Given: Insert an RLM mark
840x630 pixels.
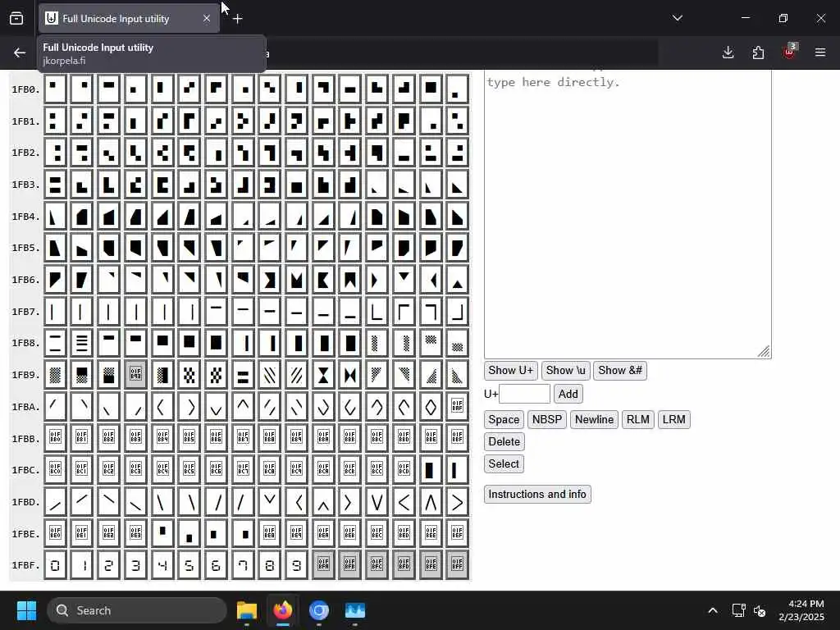Looking at the screenshot, I should coord(637,419).
